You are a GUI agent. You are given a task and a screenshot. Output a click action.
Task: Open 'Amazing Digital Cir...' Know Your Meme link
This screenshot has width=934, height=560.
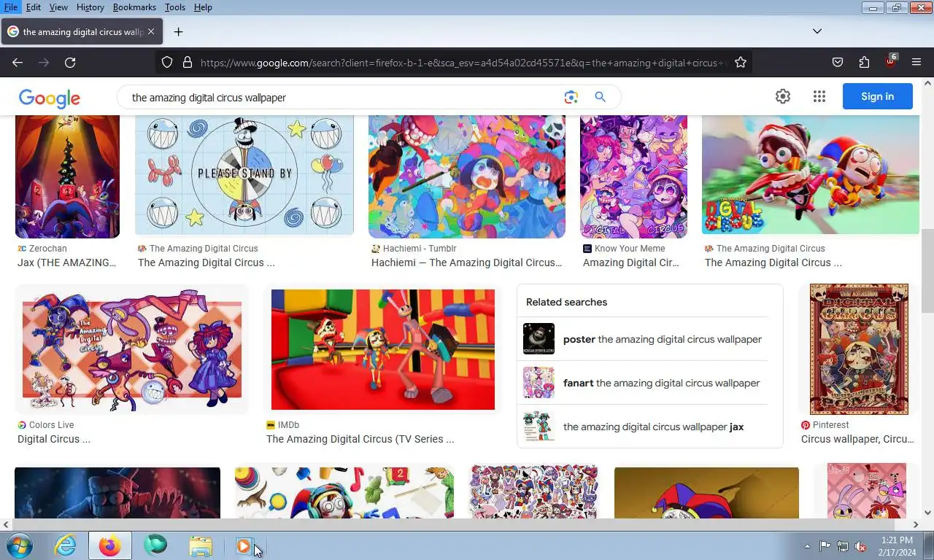631,262
